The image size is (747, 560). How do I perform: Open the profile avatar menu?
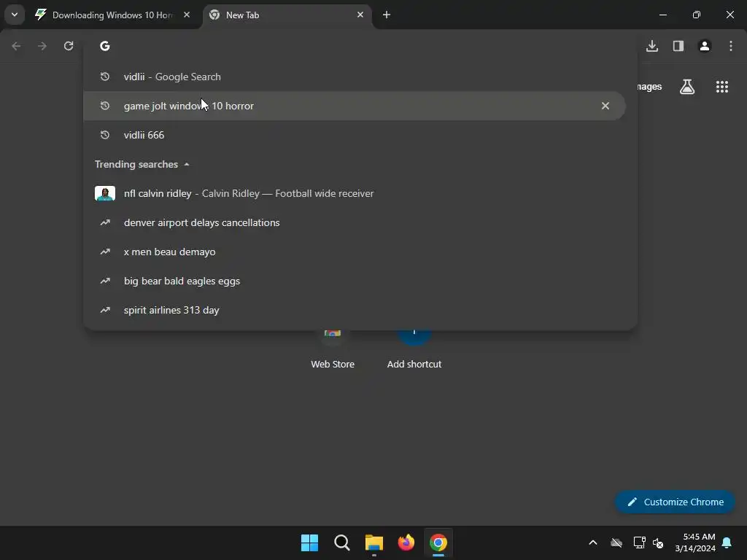pos(705,46)
